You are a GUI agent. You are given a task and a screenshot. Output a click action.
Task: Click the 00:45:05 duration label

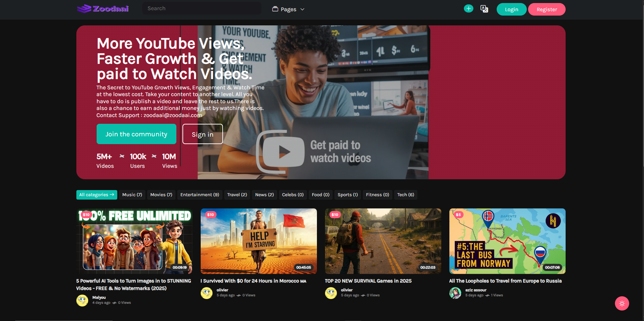pos(303,267)
